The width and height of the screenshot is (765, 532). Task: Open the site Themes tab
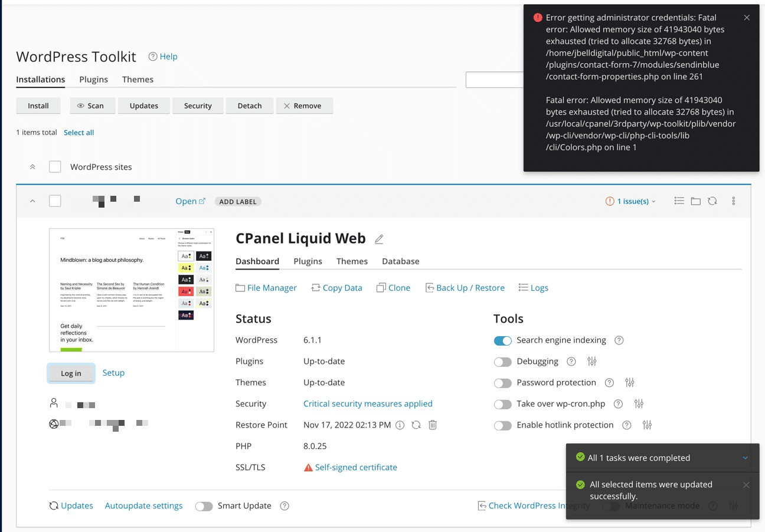click(x=352, y=261)
